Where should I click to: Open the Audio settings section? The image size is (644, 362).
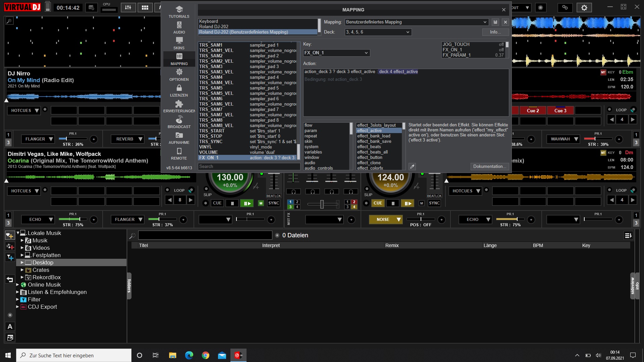click(179, 27)
